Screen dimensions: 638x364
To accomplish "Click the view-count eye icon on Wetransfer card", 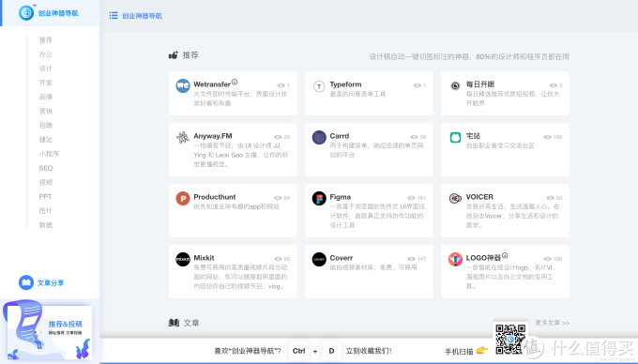I will 281,85.
